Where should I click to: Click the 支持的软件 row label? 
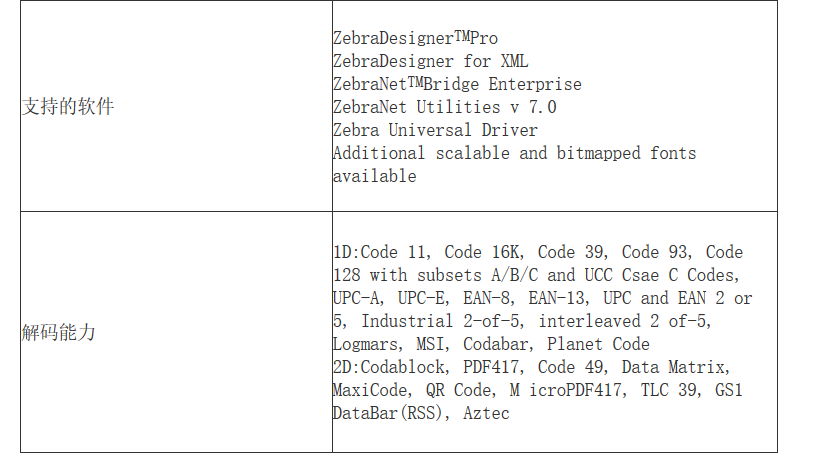point(68,106)
